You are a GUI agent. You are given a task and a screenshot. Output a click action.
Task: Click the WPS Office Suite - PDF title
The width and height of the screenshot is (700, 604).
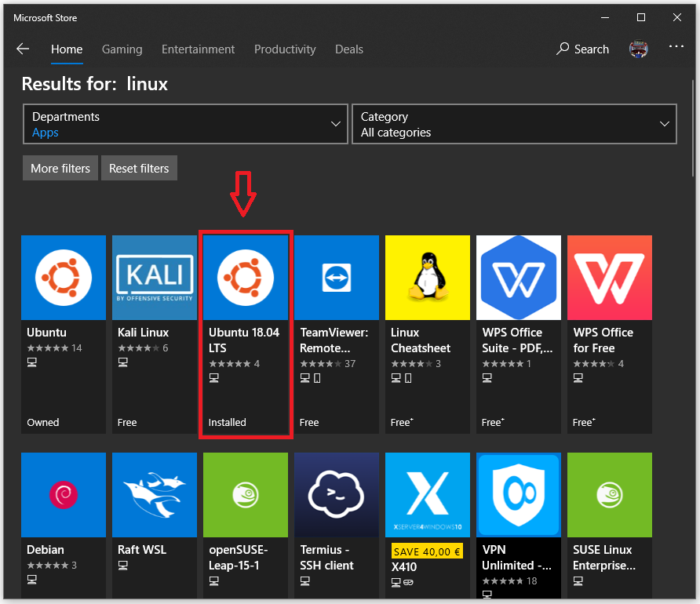point(517,340)
